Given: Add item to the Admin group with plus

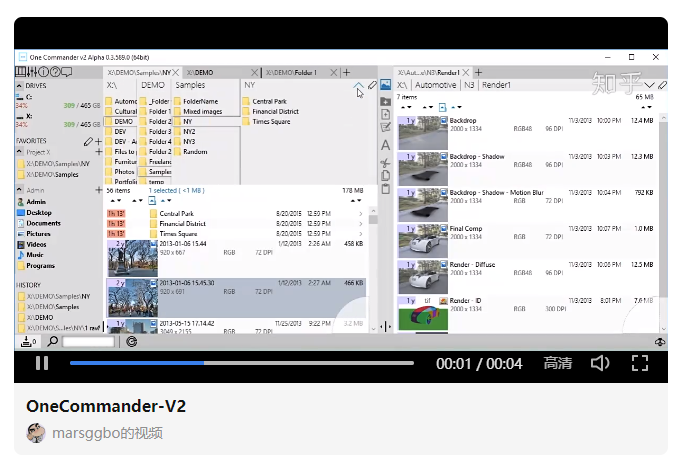Looking at the screenshot, I should (98, 190).
